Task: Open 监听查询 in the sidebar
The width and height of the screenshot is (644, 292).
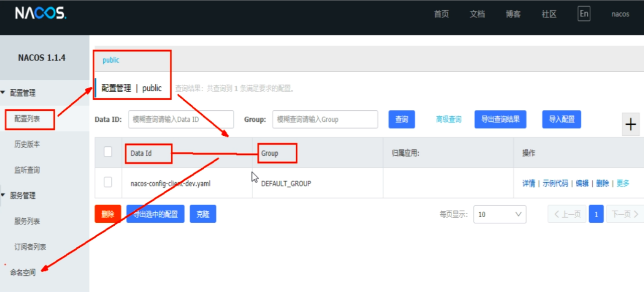Action: pos(27,170)
